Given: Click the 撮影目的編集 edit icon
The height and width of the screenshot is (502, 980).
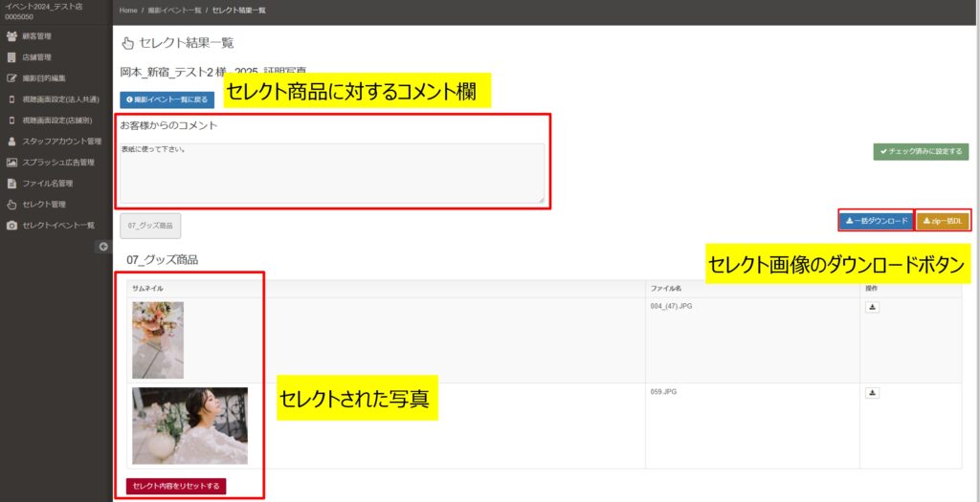Looking at the screenshot, I should click(11, 78).
